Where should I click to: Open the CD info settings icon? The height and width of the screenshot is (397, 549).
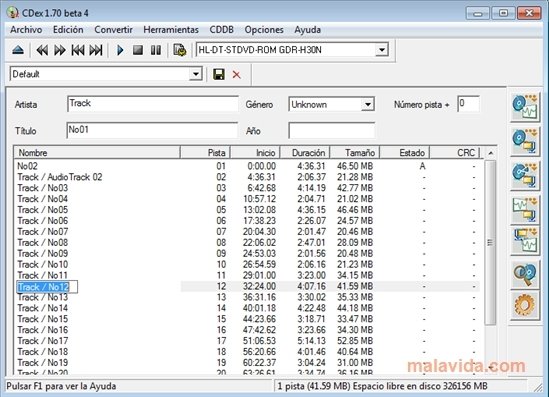coord(180,50)
